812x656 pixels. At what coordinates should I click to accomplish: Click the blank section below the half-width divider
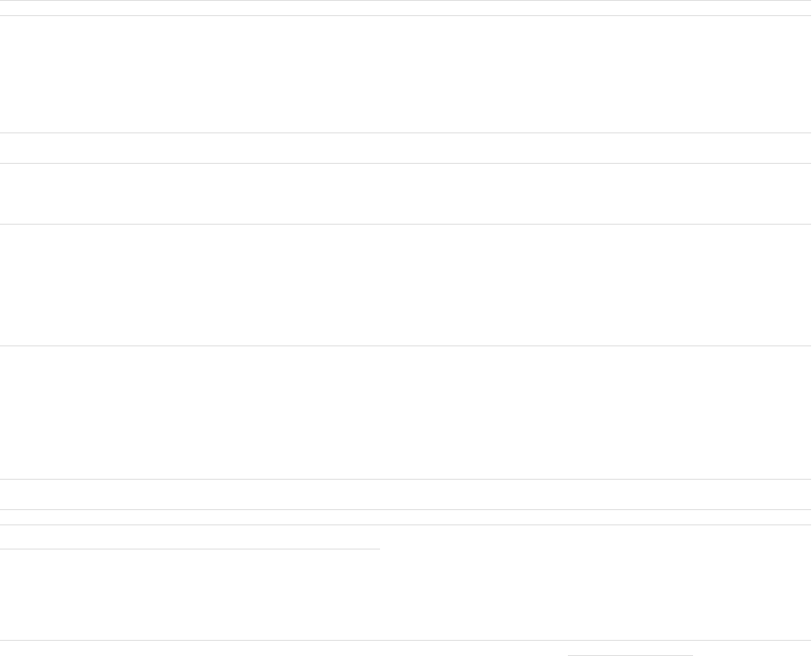tap(405, 595)
